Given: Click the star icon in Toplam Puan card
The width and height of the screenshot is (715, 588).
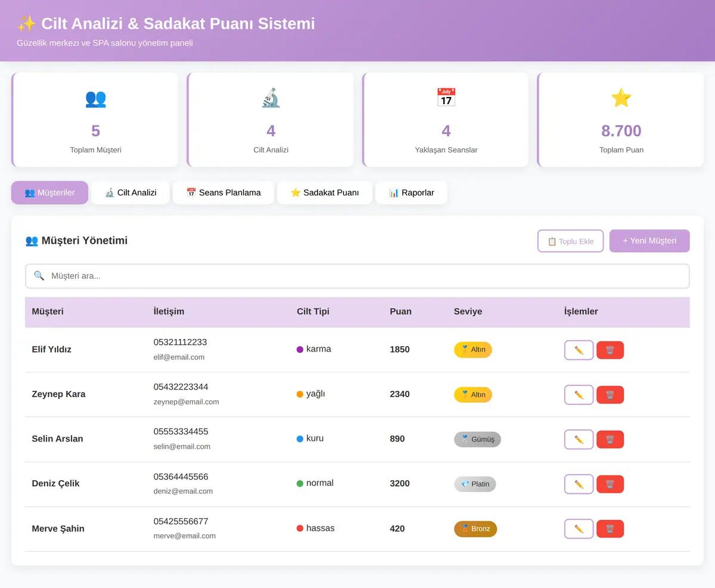Looking at the screenshot, I should [x=621, y=98].
